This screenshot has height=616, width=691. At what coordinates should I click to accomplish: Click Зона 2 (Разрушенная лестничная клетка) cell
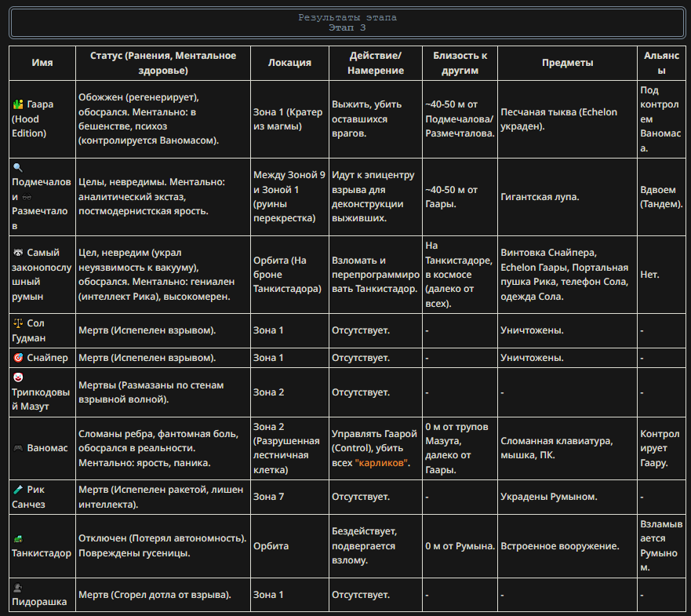click(289, 448)
